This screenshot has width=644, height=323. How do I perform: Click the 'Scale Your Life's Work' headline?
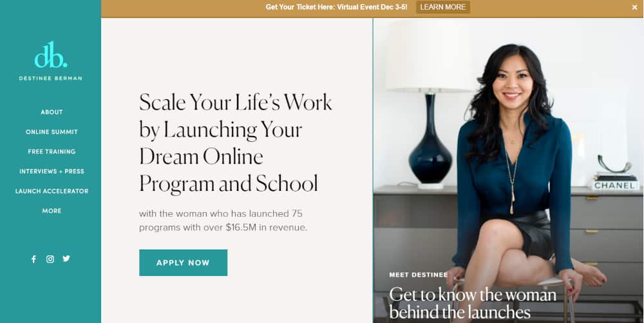pos(236,142)
